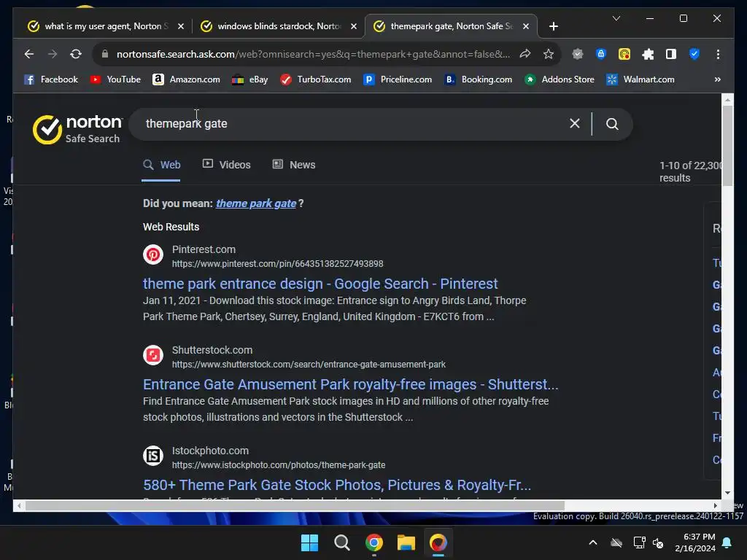747x560 pixels.
Task: Reload the current page
Action: pyautogui.click(x=76, y=54)
